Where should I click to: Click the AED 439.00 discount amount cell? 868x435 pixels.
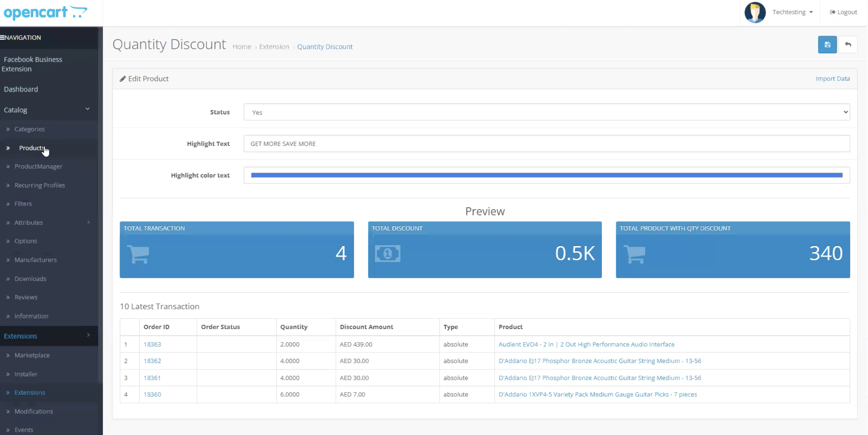(387, 344)
